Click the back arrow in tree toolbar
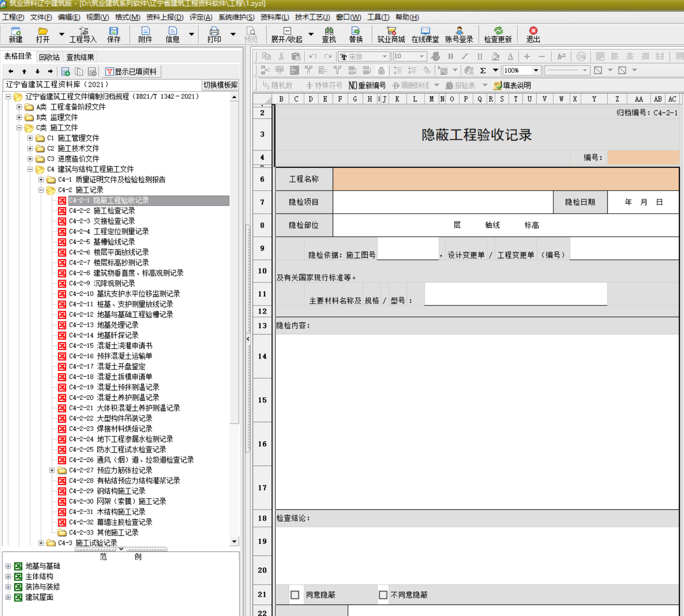684x616 pixels. (x=11, y=72)
